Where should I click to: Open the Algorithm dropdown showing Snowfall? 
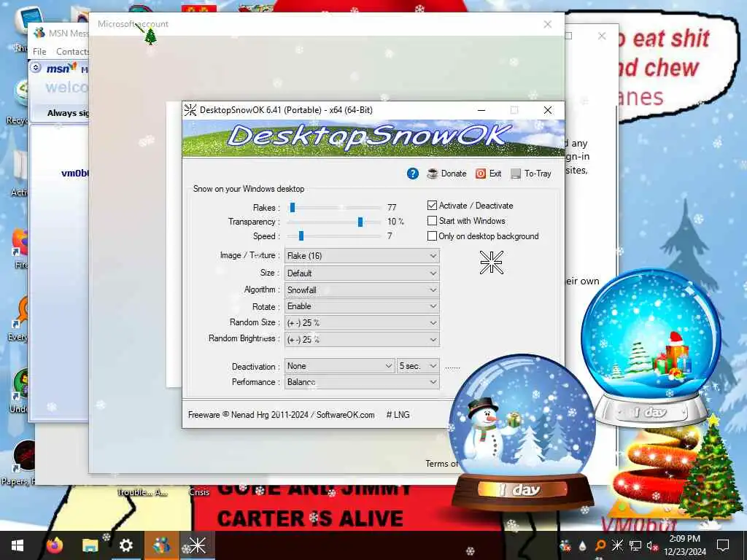(x=362, y=290)
